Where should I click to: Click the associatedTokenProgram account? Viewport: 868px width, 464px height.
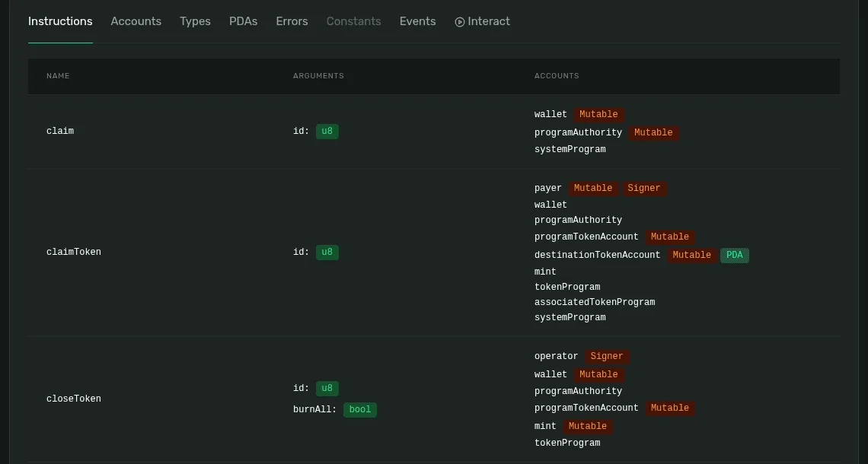tap(595, 302)
